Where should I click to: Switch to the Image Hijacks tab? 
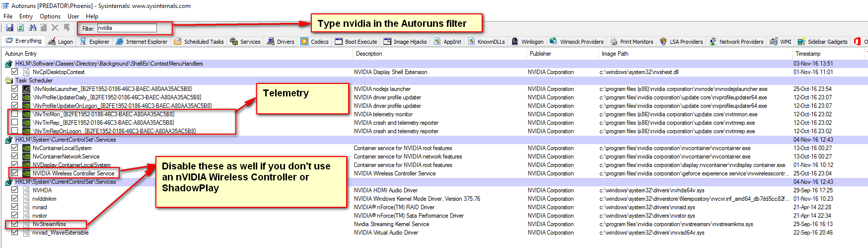(405, 42)
